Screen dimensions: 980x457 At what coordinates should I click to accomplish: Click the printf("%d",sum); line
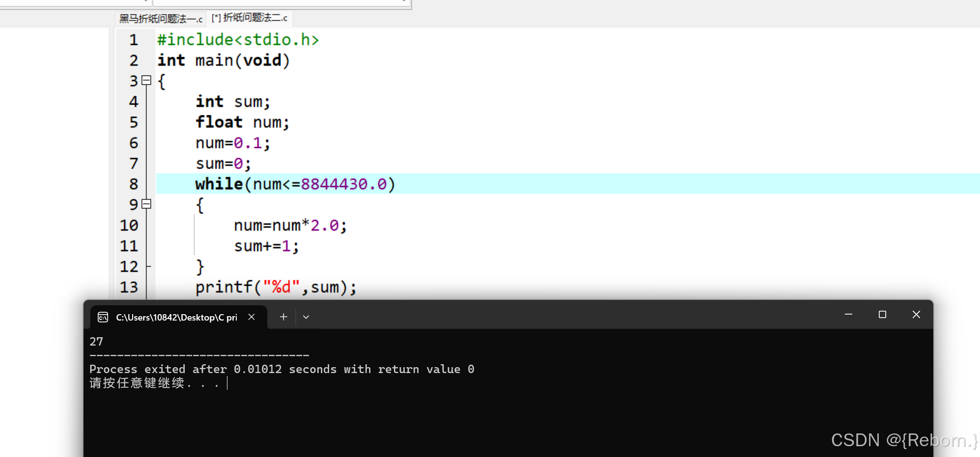(x=276, y=287)
